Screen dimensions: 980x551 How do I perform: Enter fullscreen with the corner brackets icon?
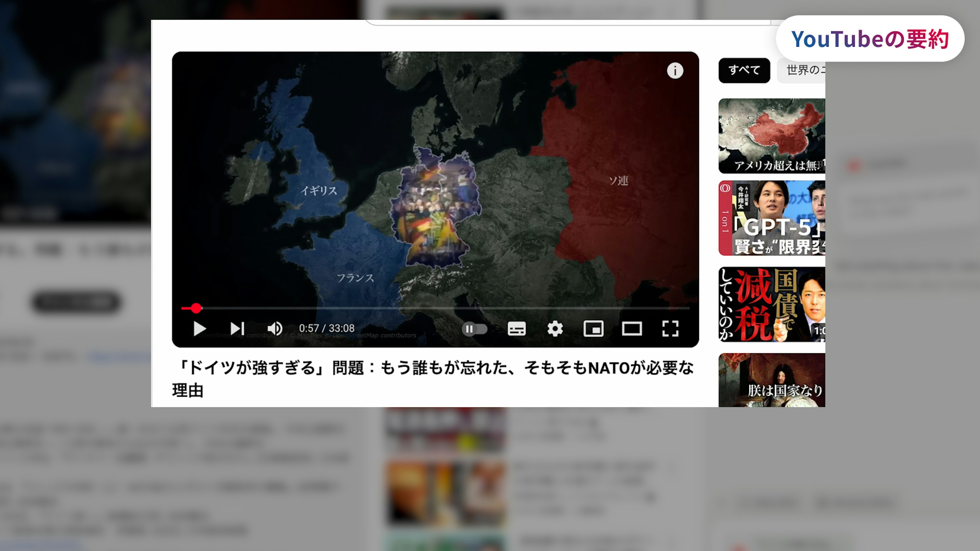[x=670, y=329]
